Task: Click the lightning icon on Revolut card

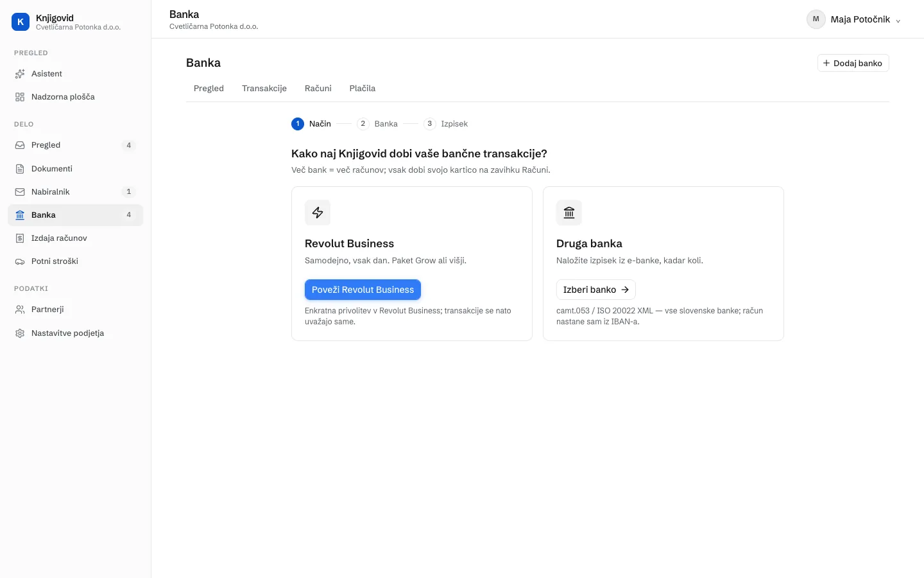Action: (318, 213)
